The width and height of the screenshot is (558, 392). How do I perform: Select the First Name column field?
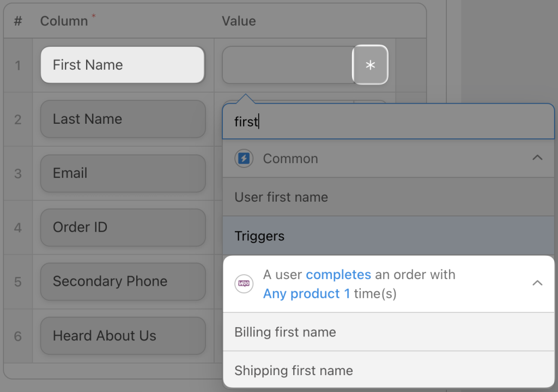122,64
